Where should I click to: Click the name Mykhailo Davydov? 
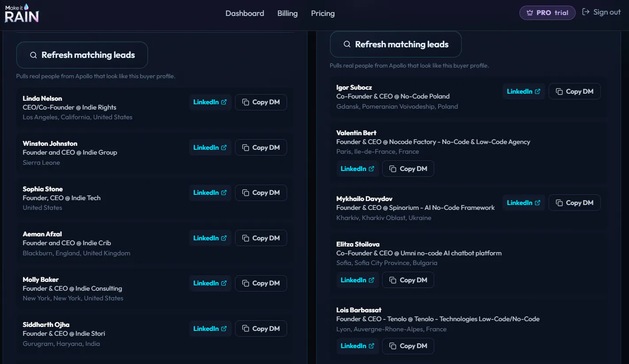click(x=364, y=199)
